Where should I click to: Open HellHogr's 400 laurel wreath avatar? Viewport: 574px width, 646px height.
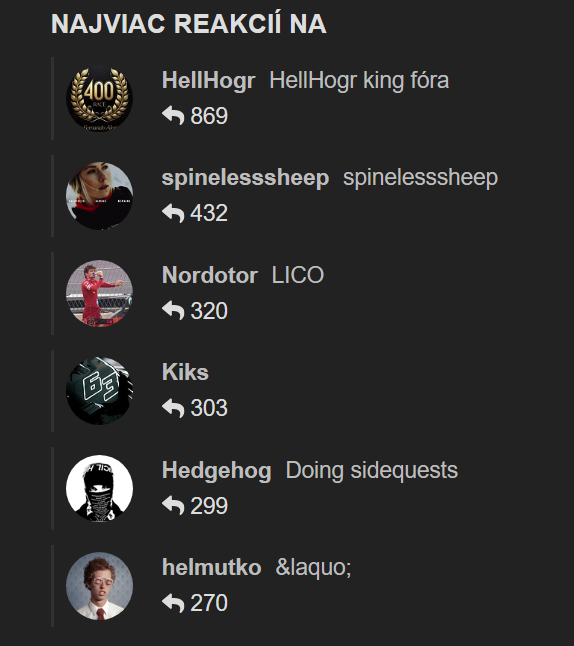[99, 98]
